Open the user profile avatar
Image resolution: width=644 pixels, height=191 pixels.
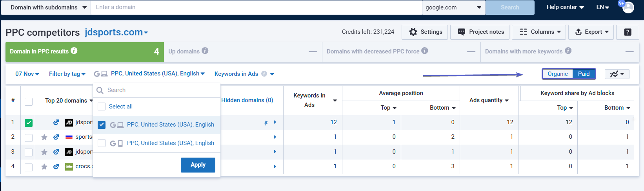pyautogui.click(x=628, y=7)
